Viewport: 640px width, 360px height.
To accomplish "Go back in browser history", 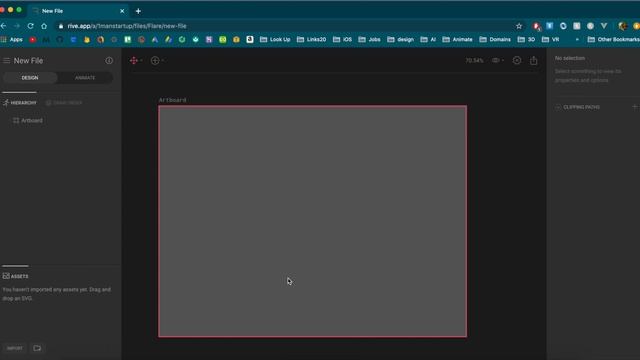I will pos(4,26).
